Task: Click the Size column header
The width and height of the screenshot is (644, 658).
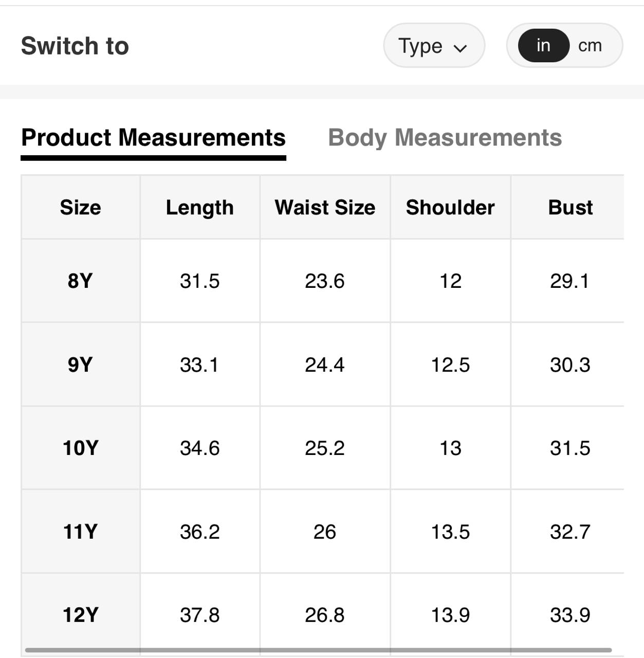Action: pos(80,208)
